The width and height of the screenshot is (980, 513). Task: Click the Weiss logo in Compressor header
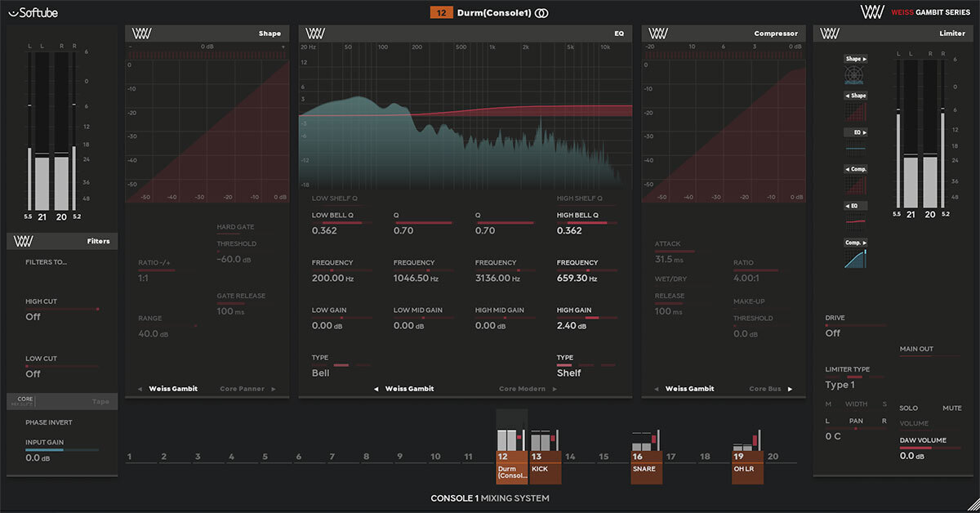(657, 33)
